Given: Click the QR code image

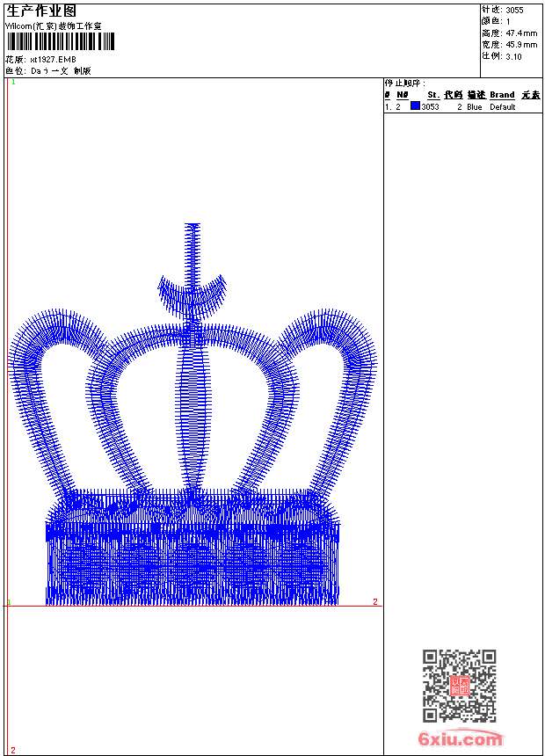Looking at the screenshot, I should click(x=460, y=686).
